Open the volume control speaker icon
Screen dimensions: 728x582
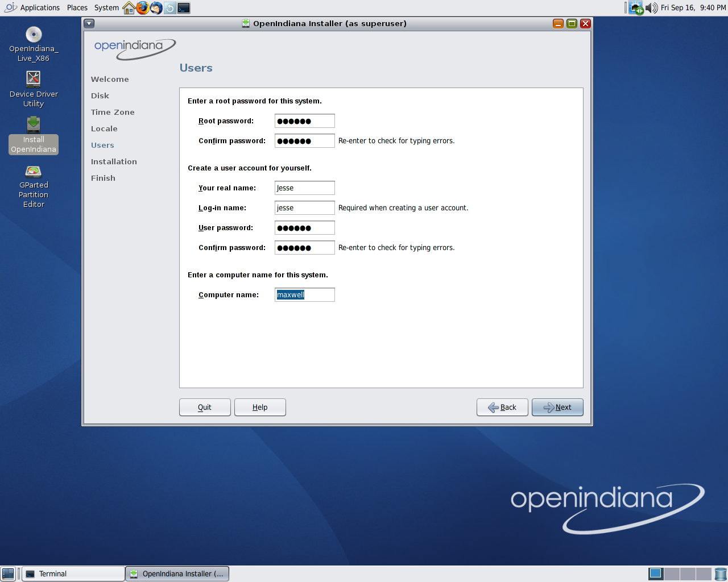(651, 8)
